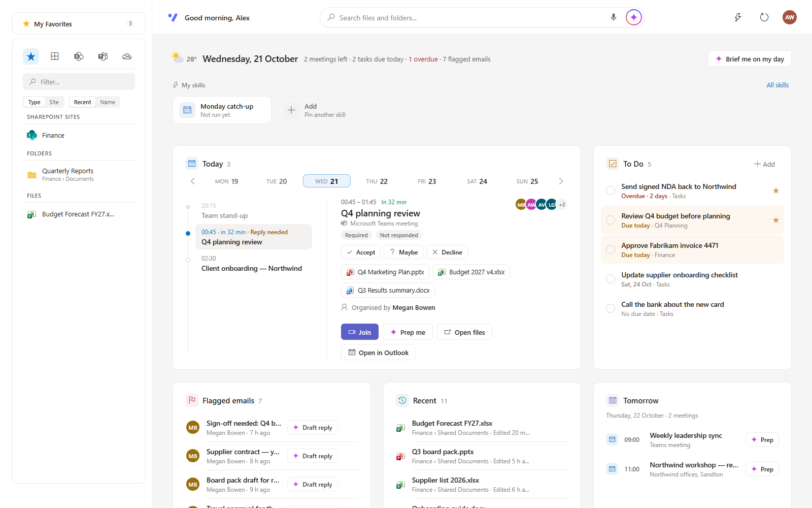Complete Call the bank about new card
The width and height of the screenshot is (812, 508).
pos(611,308)
